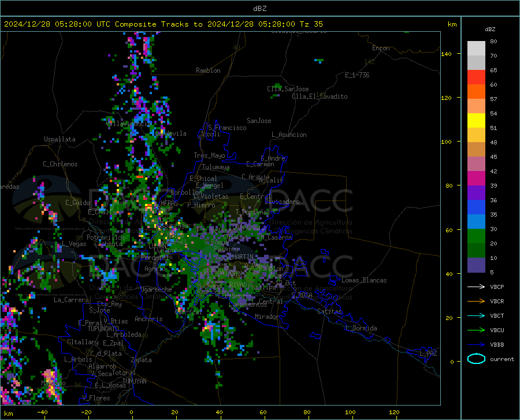Viewport: 520px width, 420px height.
Task: Click the dBZ title at top
Action: 259,9
